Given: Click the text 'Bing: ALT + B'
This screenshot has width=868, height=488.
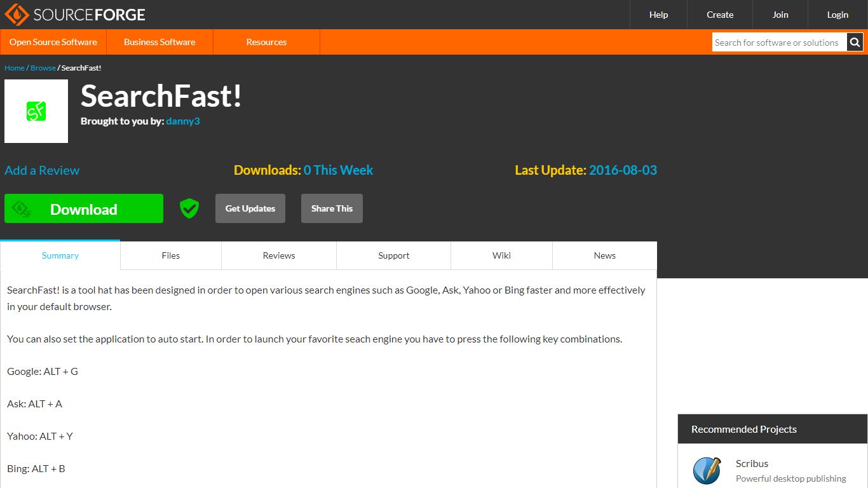Looking at the screenshot, I should click(36, 468).
